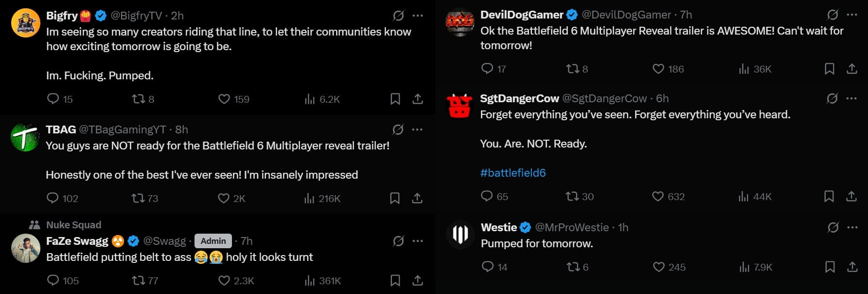Viewport: 868px width, 294px height.
Task: Open more options on DevilDogGamer's tweet
Action: (x=851, y=15)
